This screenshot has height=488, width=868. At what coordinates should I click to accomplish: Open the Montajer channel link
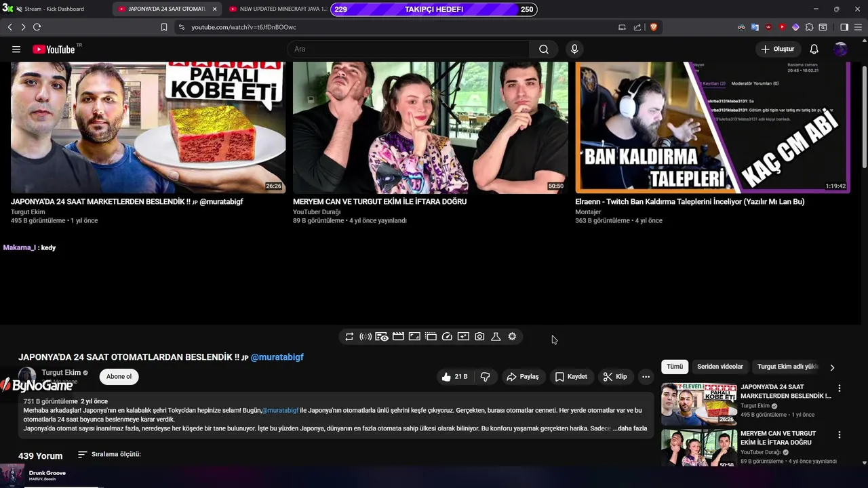point(588,212)
